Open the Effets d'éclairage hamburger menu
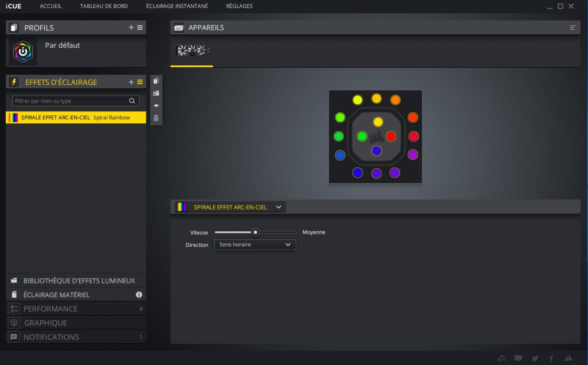Screen dimensions: 588x365 [x=140, y=82]
